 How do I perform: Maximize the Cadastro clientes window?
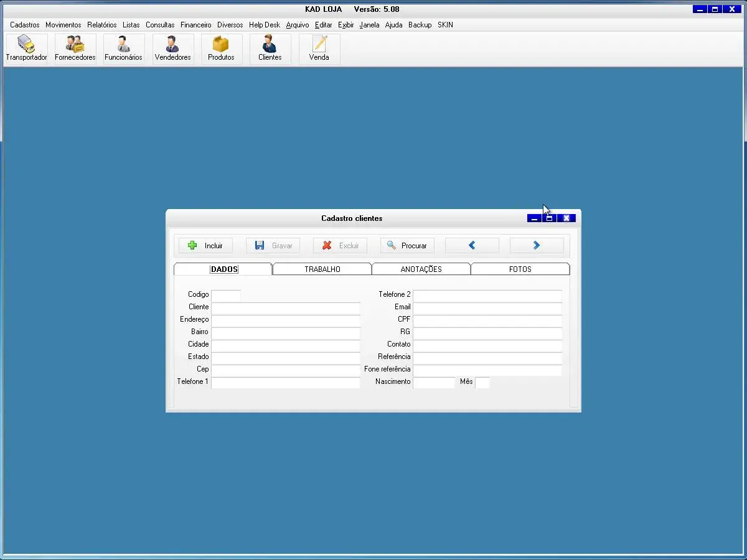click(549, 218)
